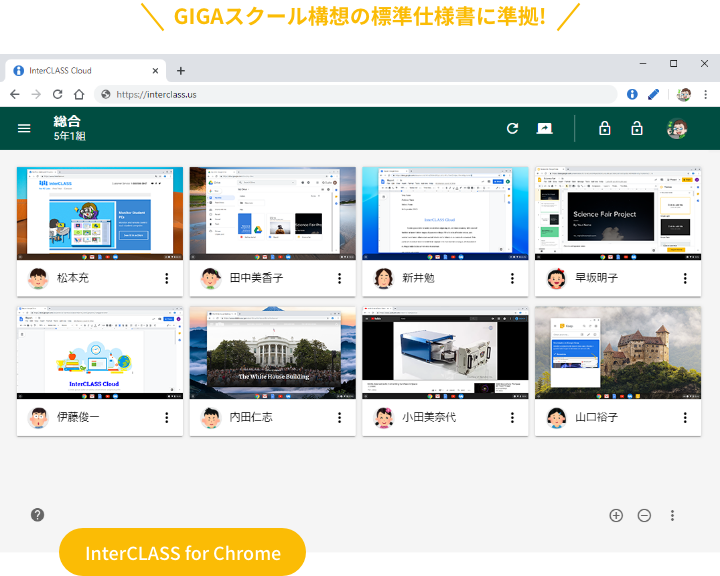
Task: Click the address bar URL field
Action: pos(356,94)
